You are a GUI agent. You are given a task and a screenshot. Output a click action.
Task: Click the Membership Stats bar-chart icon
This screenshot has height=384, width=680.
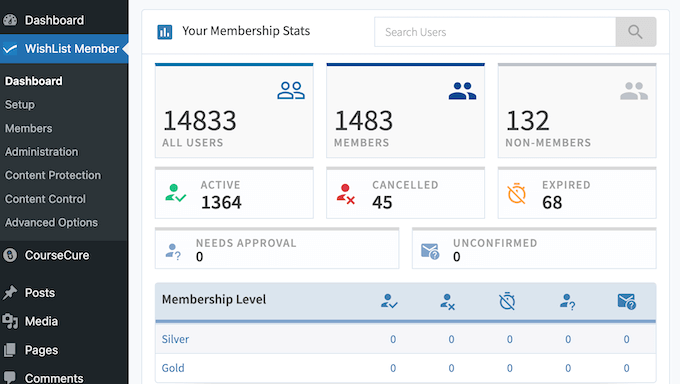point(164,32)
